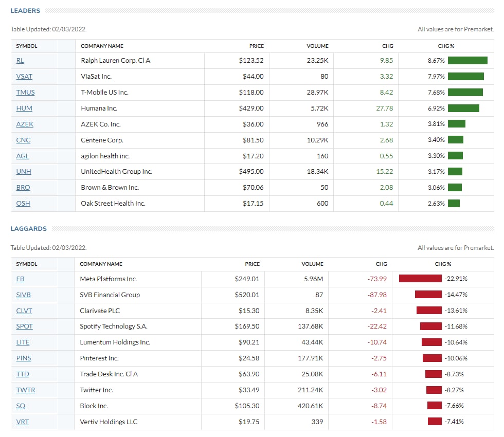The image size is (504, 437).
Task: Select 'ViaSat Inc.' company name
Action: pos(96,77)
